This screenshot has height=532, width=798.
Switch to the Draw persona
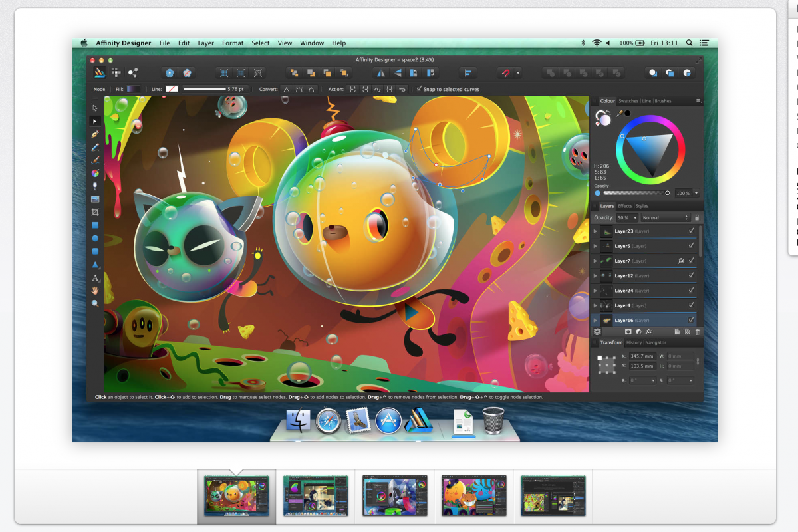(x=100, y=73)
